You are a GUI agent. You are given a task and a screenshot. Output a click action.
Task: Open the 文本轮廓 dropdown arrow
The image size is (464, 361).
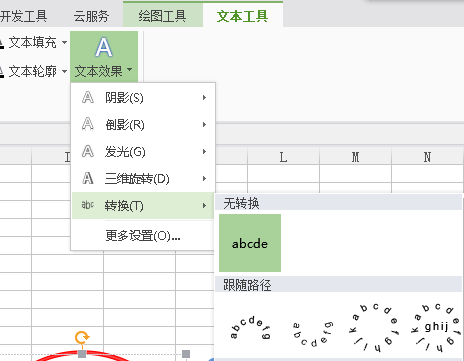64,71
